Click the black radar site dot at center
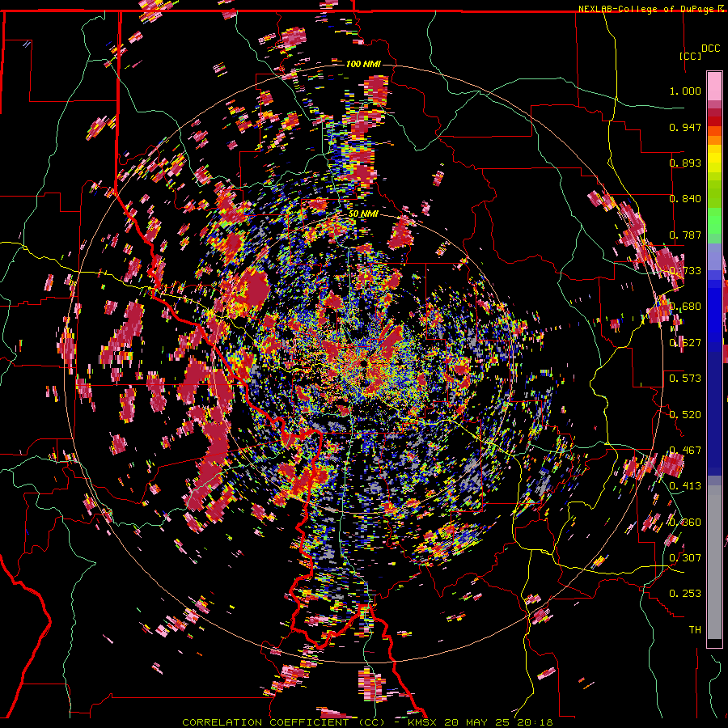 363,365
